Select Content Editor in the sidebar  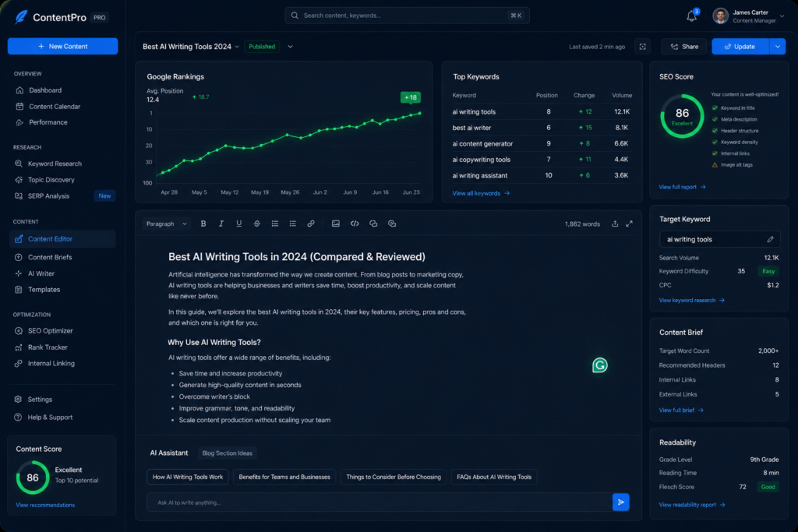pos(62,239)
